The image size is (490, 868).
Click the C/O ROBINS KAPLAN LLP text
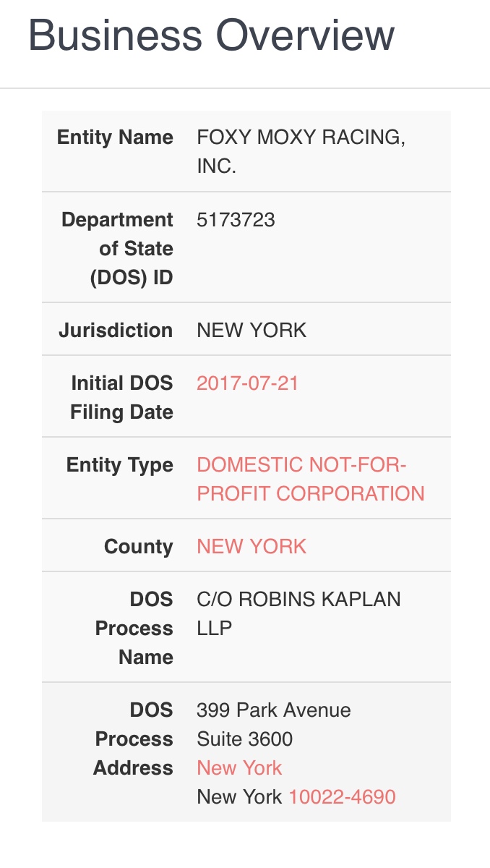pyautogui.click(x=298, y=613)
